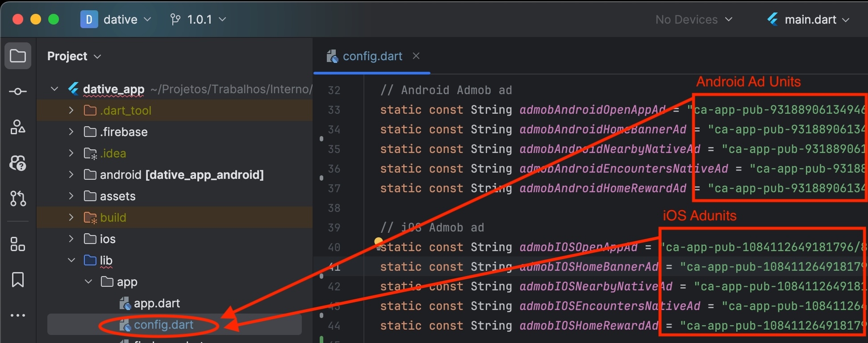Open the dative project switcher dropdown
Image resolution: width=868 pixels, height=343 pixels.
coord(116,20)
